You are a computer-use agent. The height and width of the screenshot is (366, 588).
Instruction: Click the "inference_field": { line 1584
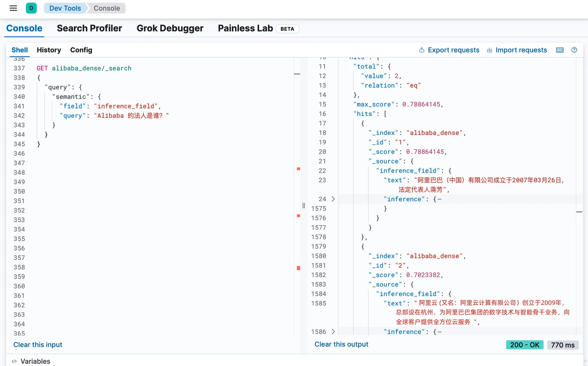click(x=414, y=294)
